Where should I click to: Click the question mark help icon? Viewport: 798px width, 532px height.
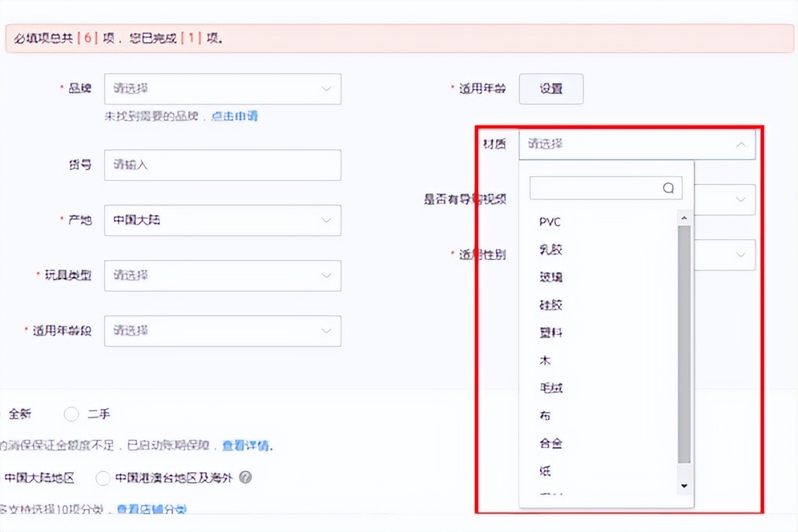(246, 478)
